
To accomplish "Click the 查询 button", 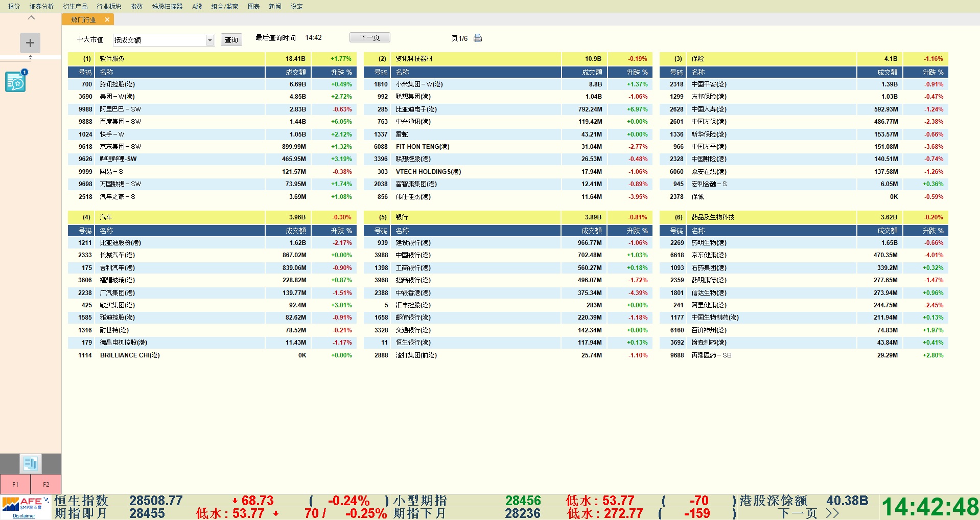I will click(231, 40).
